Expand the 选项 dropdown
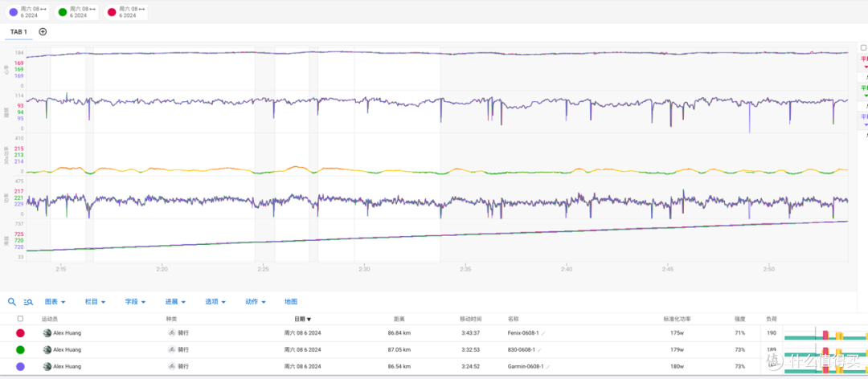 (x=215, y=302)
